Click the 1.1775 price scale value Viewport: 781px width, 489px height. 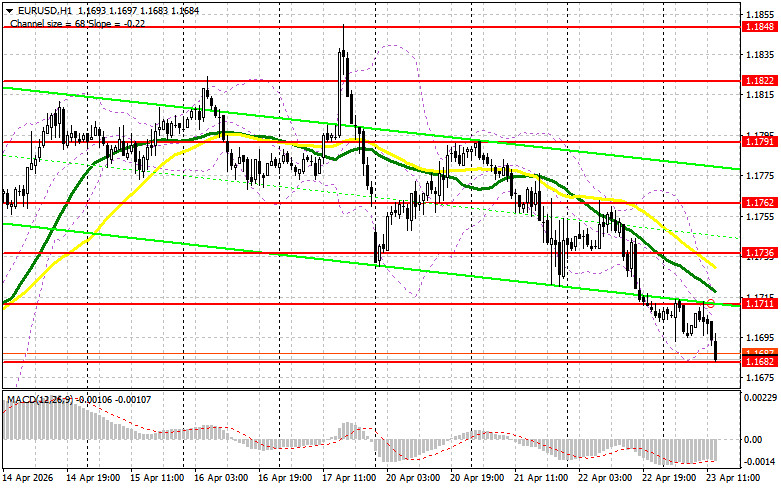pyautogui.click(x=761, y=176)
